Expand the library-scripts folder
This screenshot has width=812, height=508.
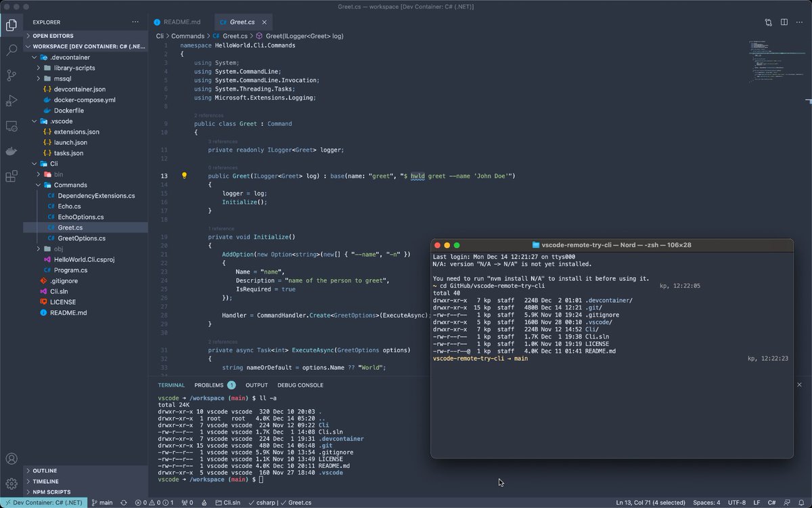[85, 68]
